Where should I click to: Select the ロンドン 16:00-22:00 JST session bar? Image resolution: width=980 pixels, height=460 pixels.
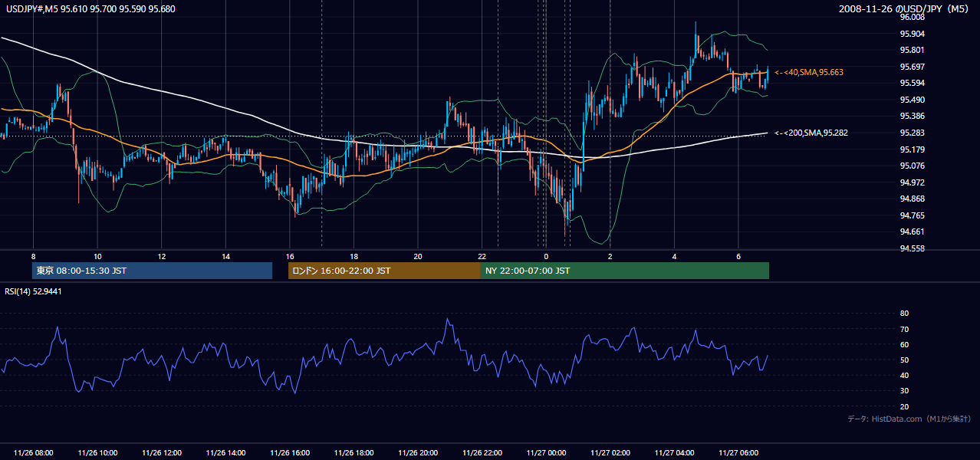[384, 271]
